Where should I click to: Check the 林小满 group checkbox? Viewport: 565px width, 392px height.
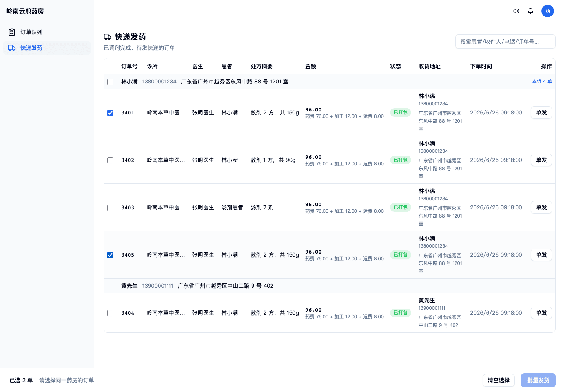tap(110, 82)
